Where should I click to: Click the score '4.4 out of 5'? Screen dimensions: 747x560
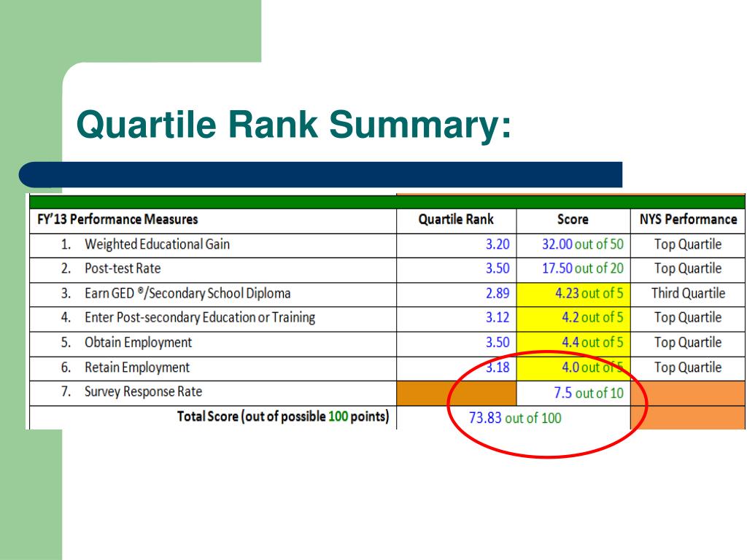pos(592,343)
